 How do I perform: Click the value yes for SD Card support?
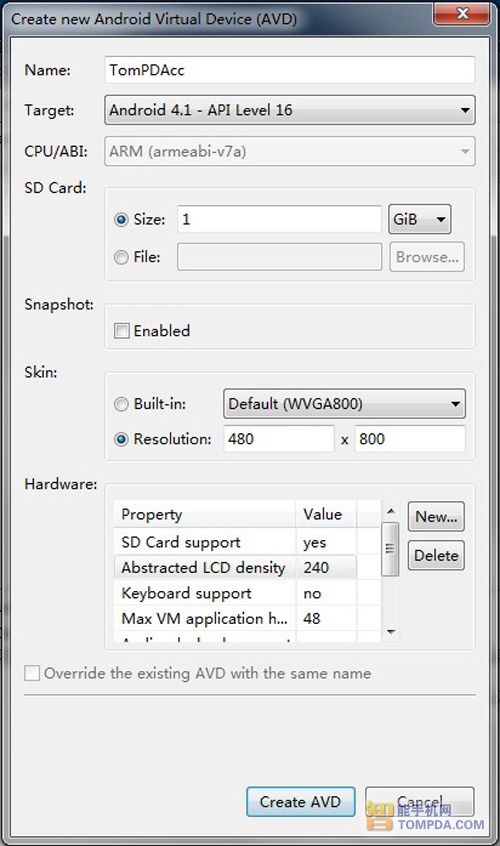[x=314, y=543]
